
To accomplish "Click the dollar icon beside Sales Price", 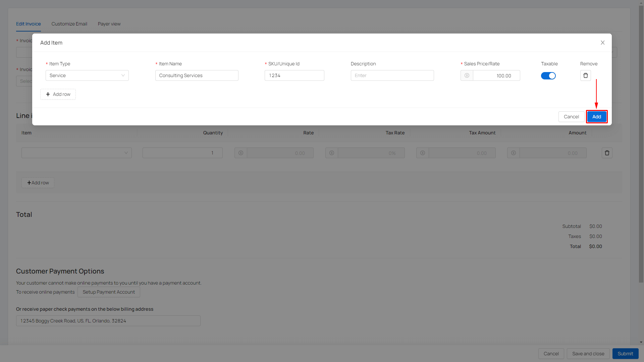I will tap(467, 75).
